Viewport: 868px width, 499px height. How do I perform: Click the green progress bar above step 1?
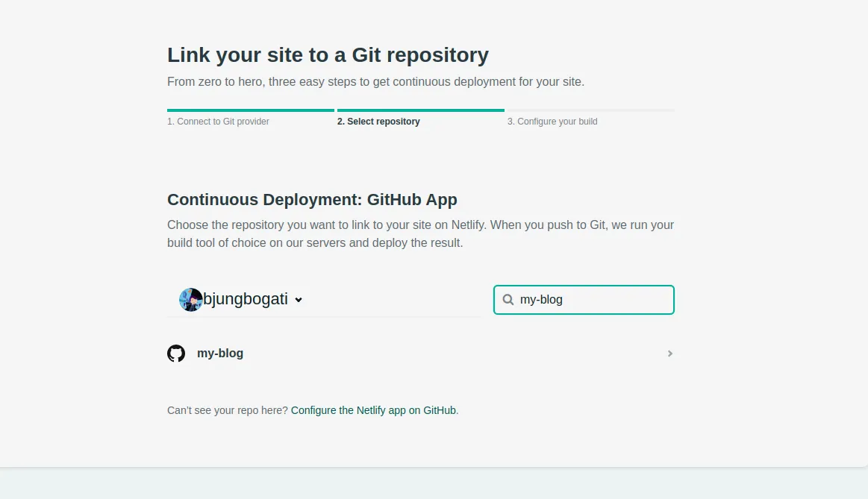[250, 110]
